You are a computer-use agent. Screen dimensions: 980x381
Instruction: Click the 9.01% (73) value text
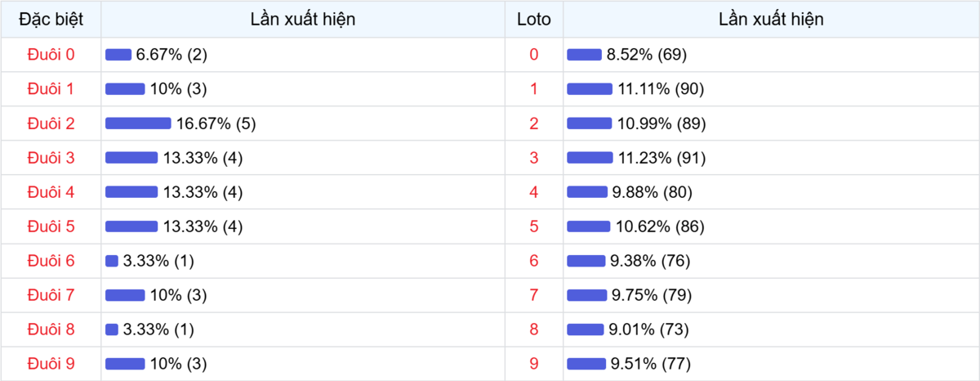[x=649, y=329]
